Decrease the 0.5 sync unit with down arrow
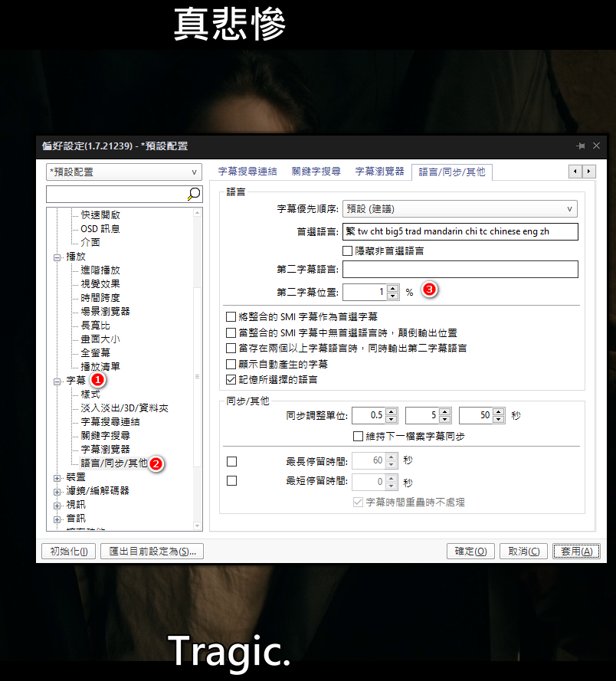Screen dimensions: 616x681 (x=392, y=420)
